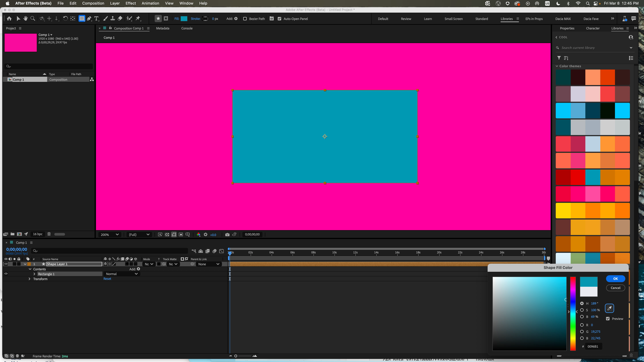Open the Animation menu

pos(150,3)
